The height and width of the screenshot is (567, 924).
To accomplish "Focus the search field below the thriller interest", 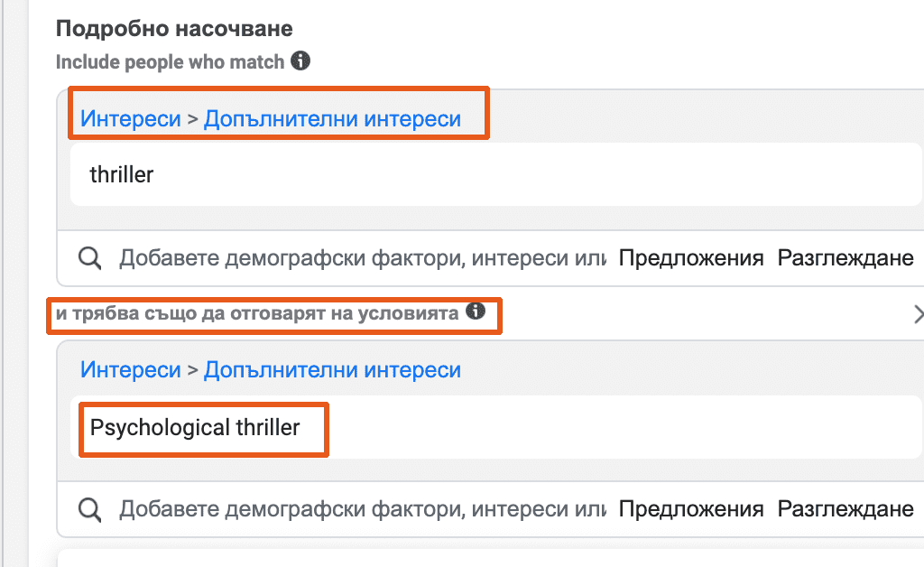I will (x=361, y=259).
